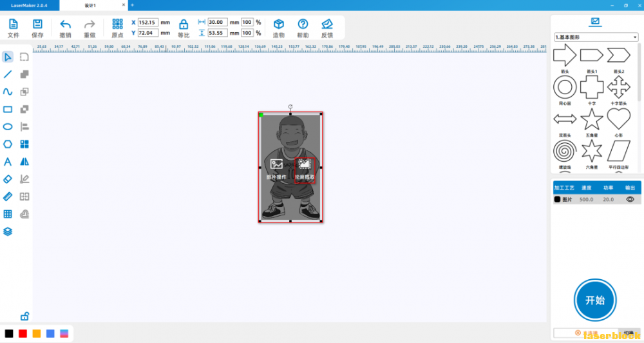This screenshot has width=644, height=343.
Task: Select the straight line drawing tool
Action: [8, 74]
